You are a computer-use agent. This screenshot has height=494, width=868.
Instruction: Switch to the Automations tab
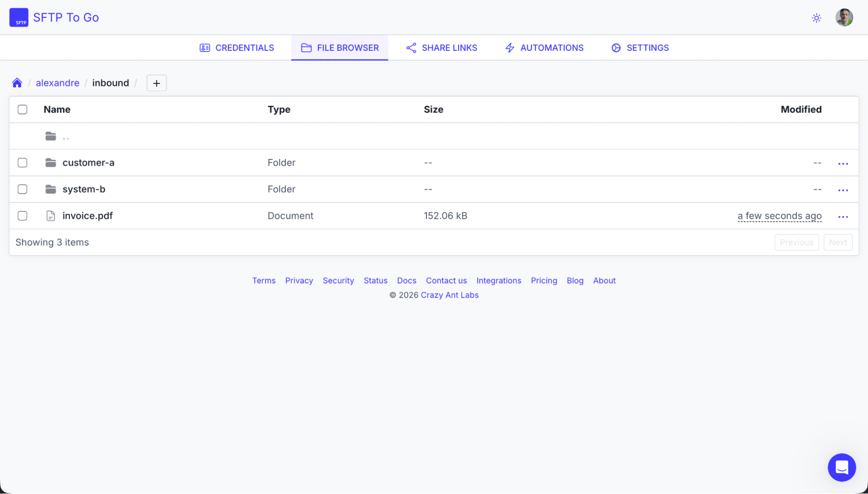click(544, 48)
